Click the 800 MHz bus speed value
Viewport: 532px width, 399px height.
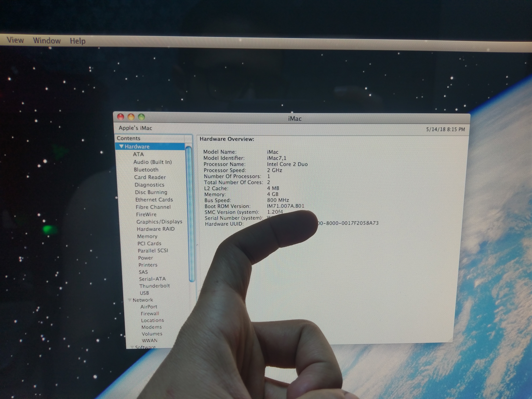278,200
